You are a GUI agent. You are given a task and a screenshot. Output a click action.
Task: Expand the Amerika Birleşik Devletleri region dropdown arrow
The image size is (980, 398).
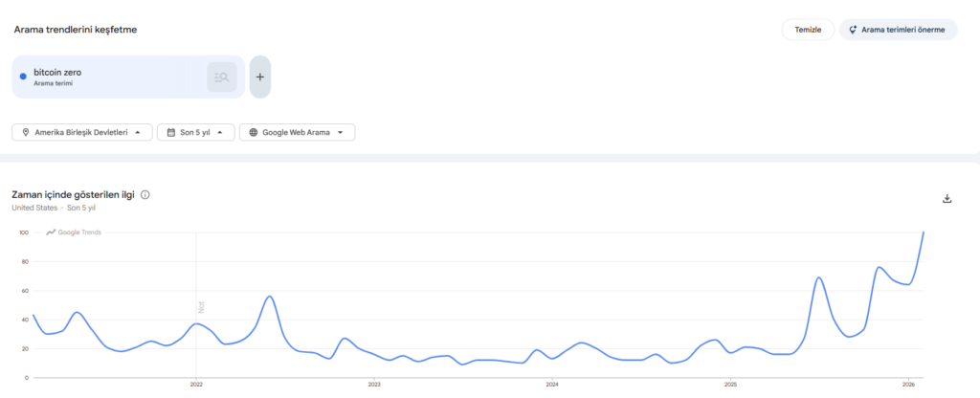coord(139,132)
